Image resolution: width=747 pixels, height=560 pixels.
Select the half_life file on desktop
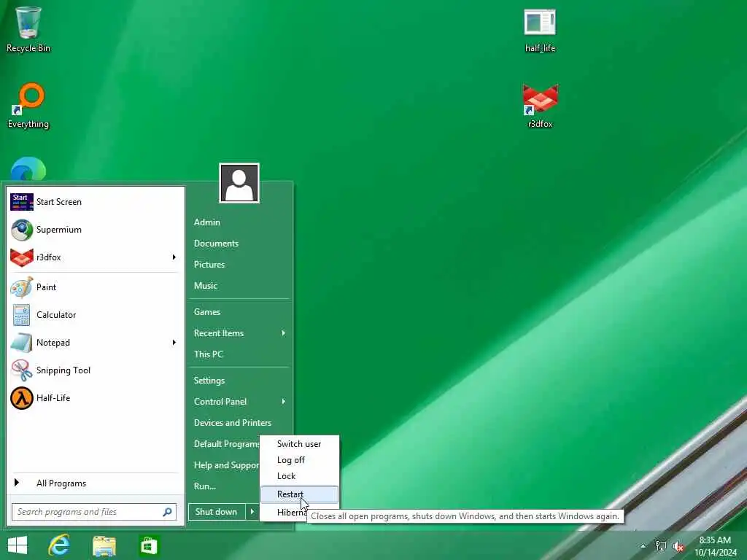(x=540, y=29)
